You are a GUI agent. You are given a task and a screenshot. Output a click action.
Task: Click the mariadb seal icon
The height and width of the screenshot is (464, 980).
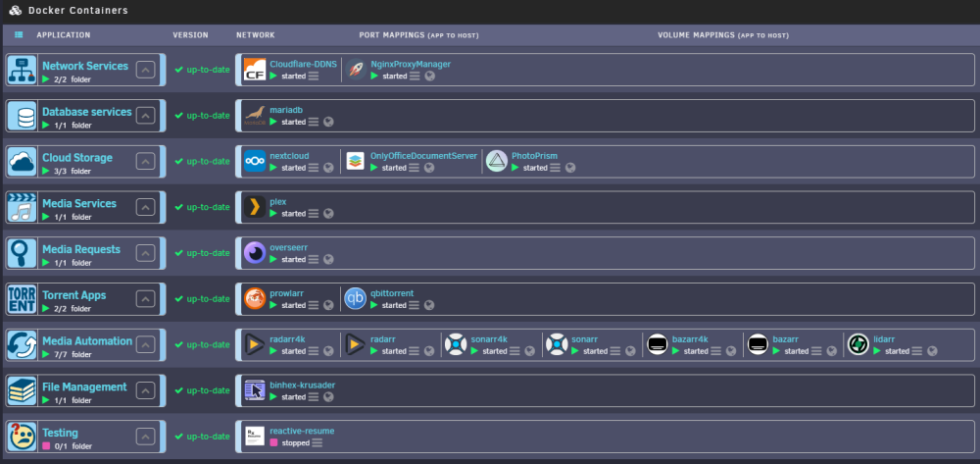(x=255, y=115)
